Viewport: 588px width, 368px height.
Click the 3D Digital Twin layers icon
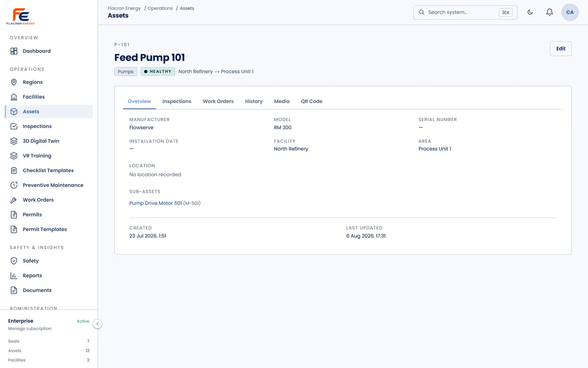tap(14, 141)
